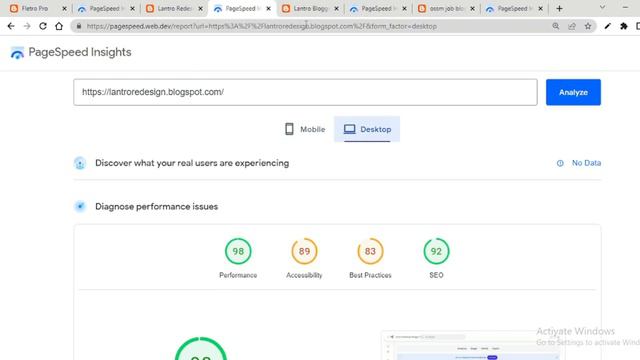Click the large performance gauge
This screenshot has width=640, height=360.
pos(201,349)
